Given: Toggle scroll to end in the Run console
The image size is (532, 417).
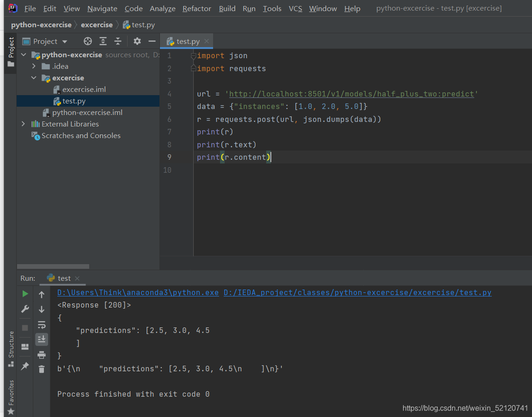Looking at the screenshot, I should [x=41, y=339].
